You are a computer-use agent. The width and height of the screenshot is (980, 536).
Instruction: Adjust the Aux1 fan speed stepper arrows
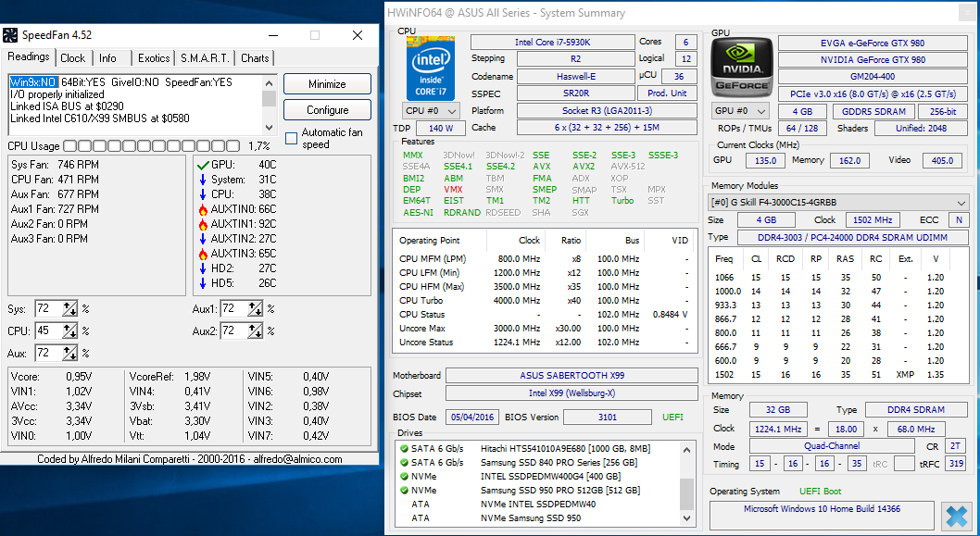coord(255,308)
